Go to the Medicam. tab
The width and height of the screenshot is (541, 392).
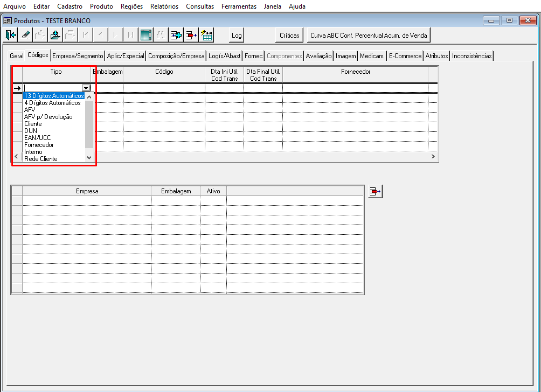[x=372, y=56]
